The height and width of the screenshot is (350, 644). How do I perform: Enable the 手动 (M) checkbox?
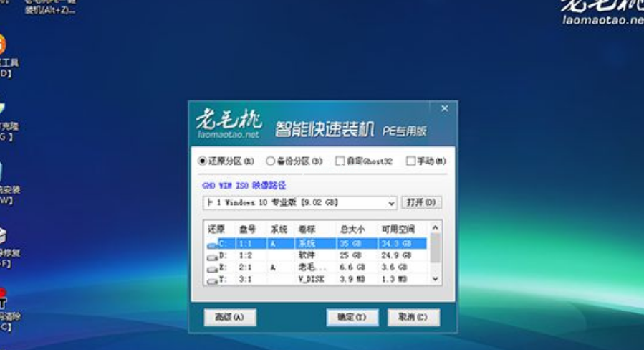pos(410,161)
